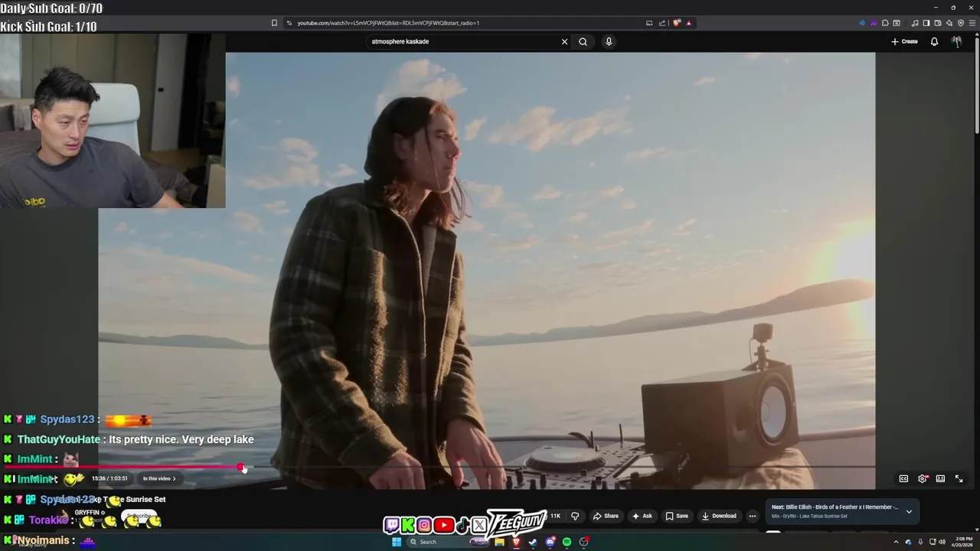The height and width of the screenshot is (551, 980).
Task: Click the address bar URL
Action: click(x=388, y=23)
